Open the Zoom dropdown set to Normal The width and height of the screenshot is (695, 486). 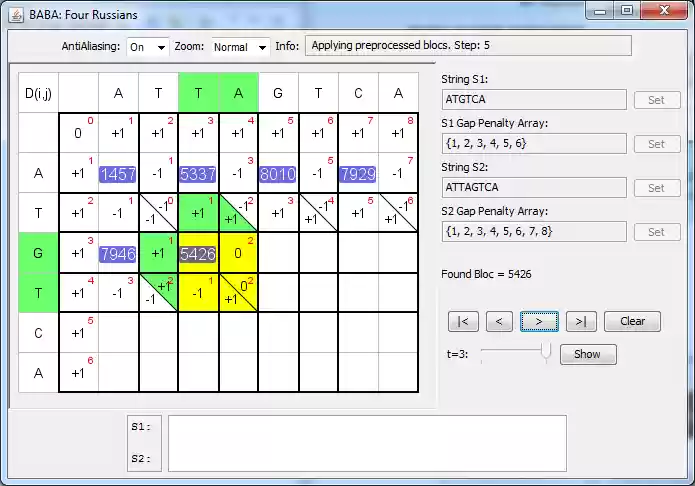[x=241, y=47]
